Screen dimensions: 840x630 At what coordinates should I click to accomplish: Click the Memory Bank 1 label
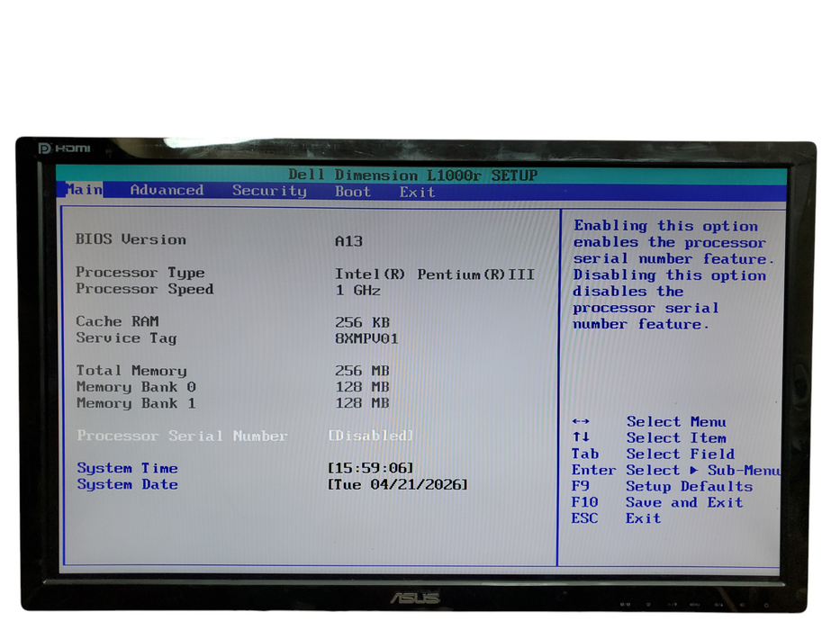pos(136,403)
